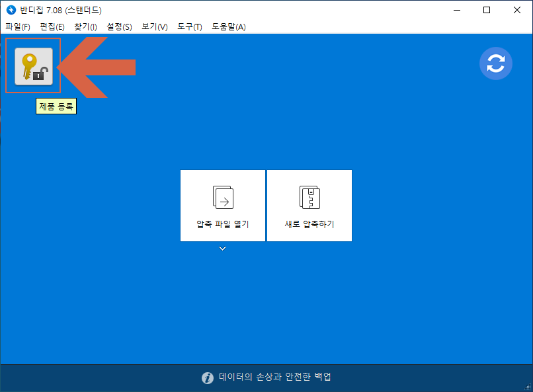Click the 데이터의 손상과 안전한 백업 banner text
The height and width of the screenshot is (392, 533).
274,377
